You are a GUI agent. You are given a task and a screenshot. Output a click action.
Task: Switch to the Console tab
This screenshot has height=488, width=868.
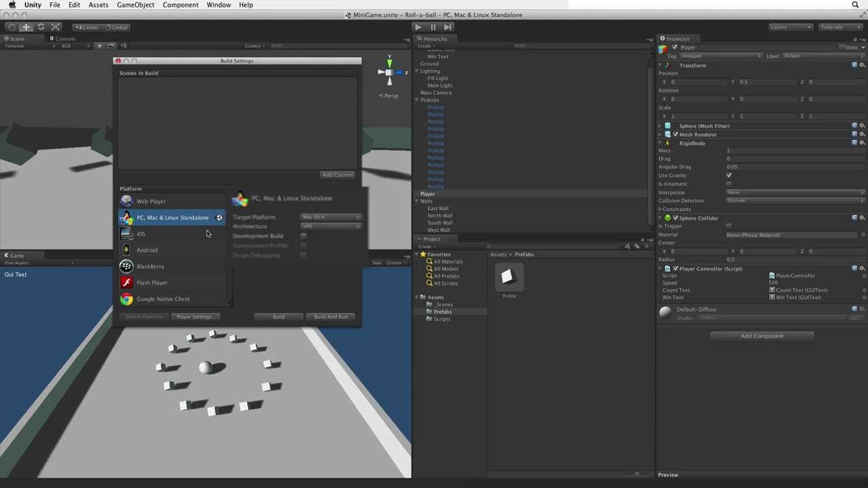pos(63,39)
